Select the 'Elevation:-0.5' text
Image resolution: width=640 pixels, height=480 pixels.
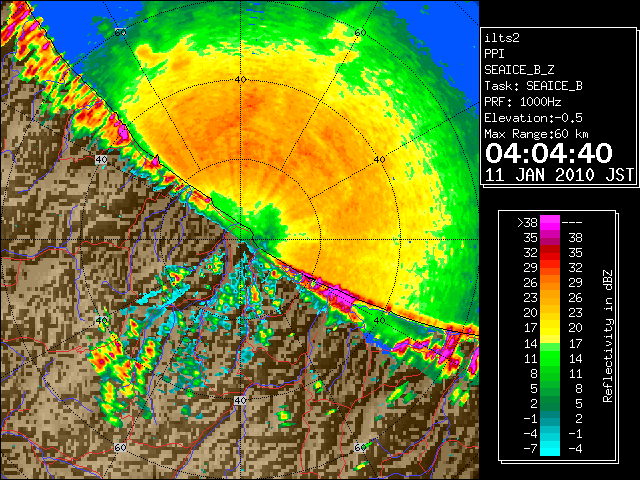[533, 118]
